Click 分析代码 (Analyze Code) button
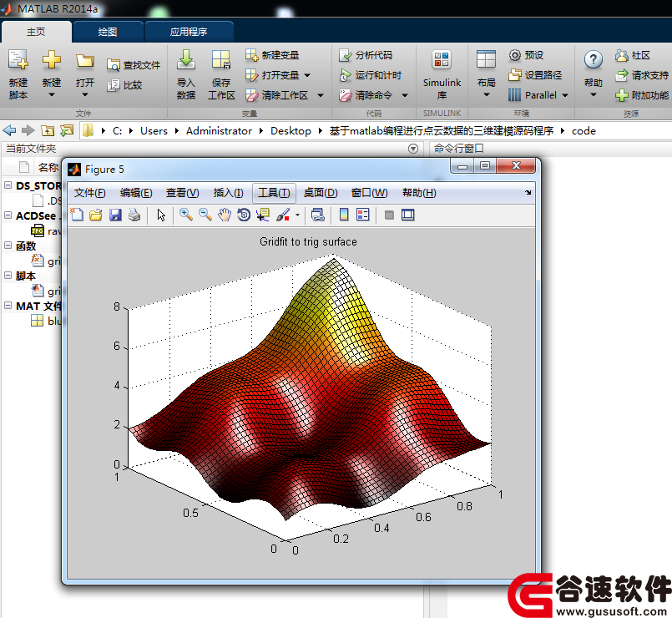This screenshot has height=618, width=672. click(366, 55)
